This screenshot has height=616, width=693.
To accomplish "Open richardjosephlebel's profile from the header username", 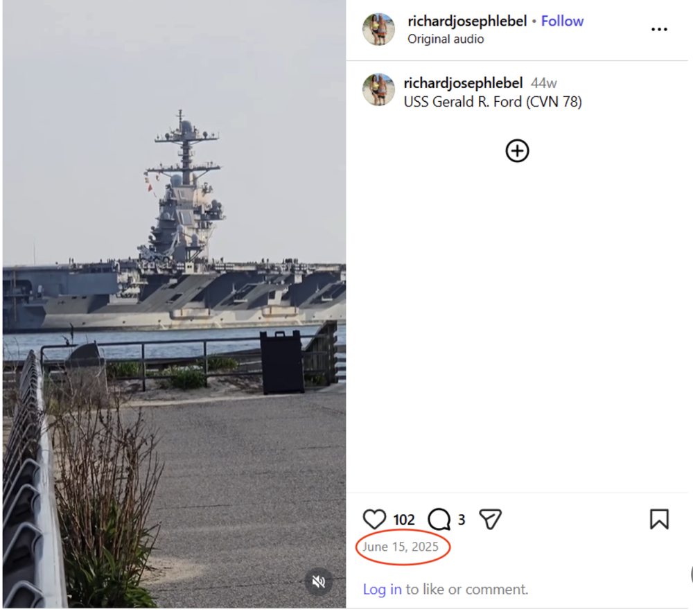I will coord(466,21).
